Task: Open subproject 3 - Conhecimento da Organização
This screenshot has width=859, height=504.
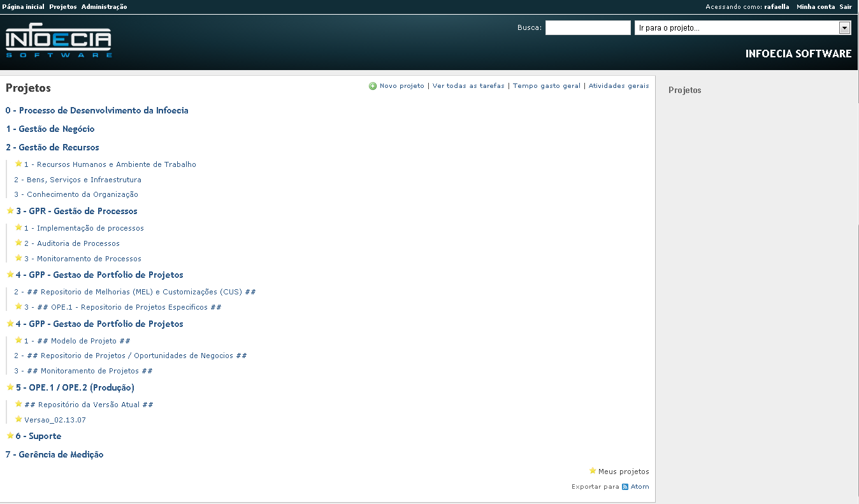Action: point(76,194)
